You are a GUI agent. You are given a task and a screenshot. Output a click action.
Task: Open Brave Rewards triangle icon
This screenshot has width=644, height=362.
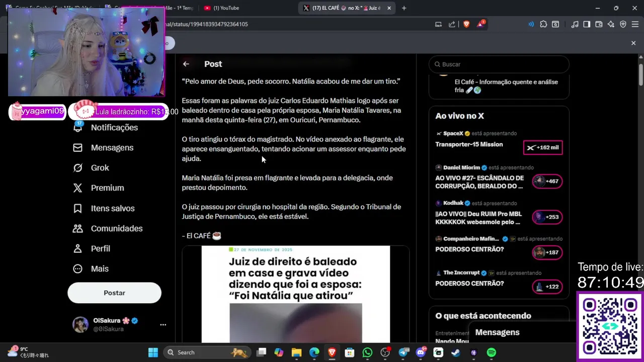480,24
